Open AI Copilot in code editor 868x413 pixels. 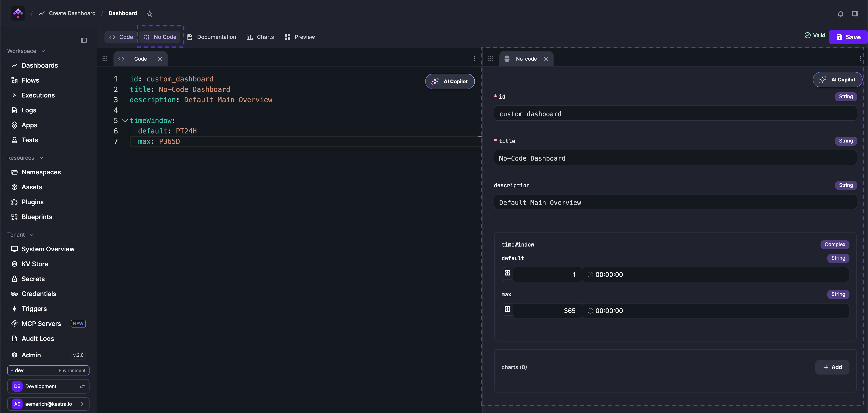pos(450,81)
